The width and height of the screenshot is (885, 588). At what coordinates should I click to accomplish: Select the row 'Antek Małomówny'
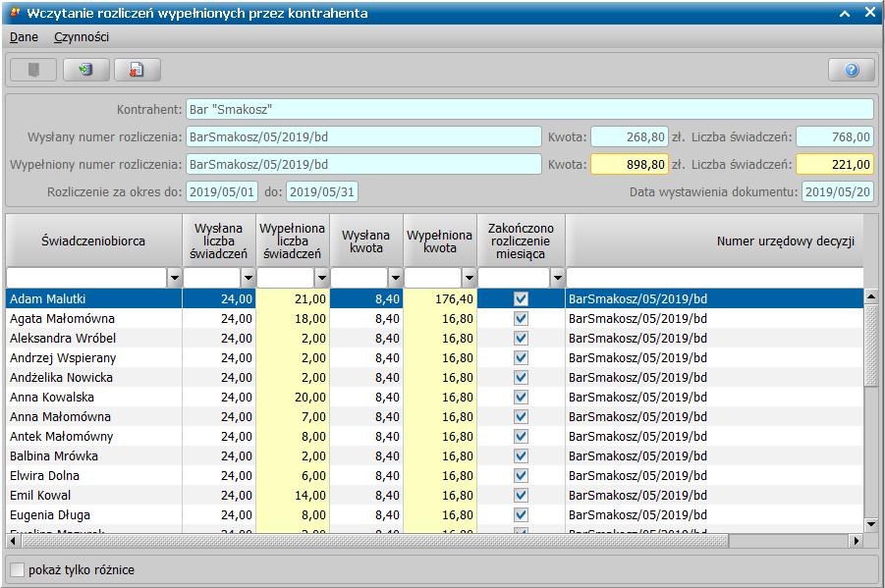tap(434, 437)
